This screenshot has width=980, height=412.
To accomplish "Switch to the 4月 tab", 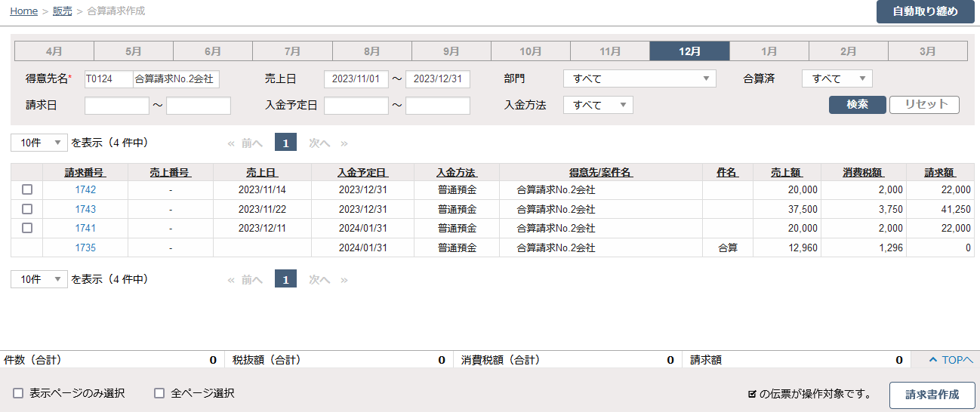I will (x=54, y=51).
